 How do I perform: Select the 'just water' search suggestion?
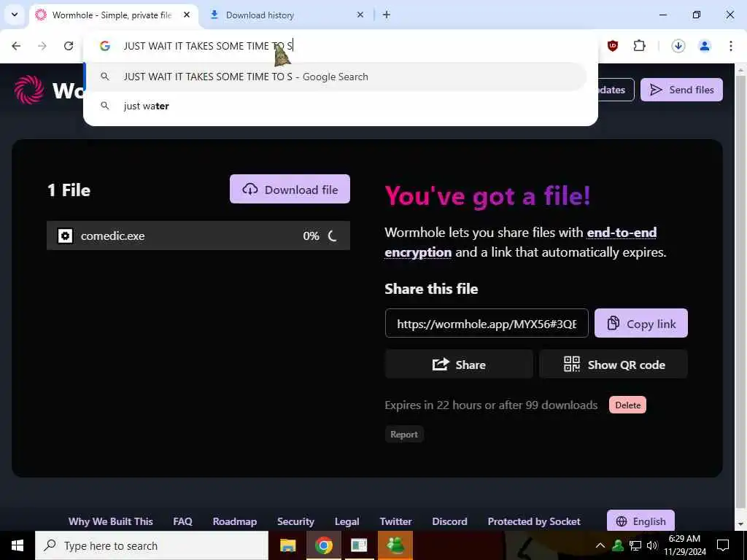pyautogui.click(x=336, y=106)
